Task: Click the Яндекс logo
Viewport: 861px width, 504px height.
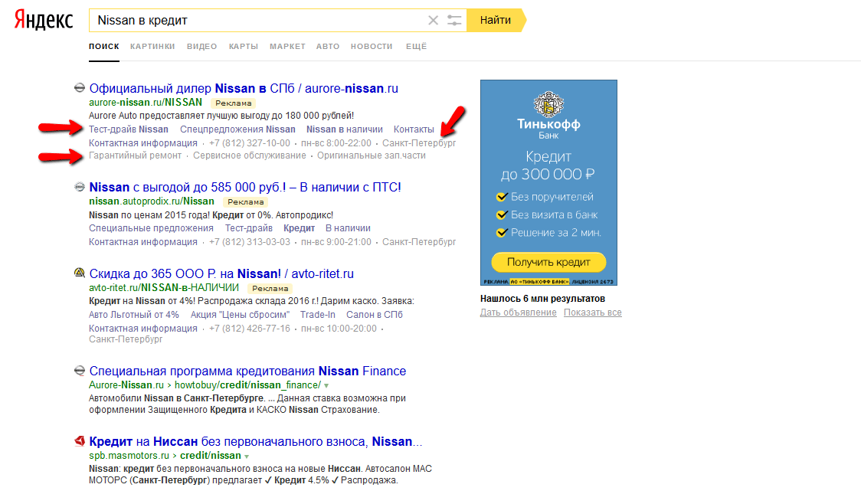Action: coord(44,21)
